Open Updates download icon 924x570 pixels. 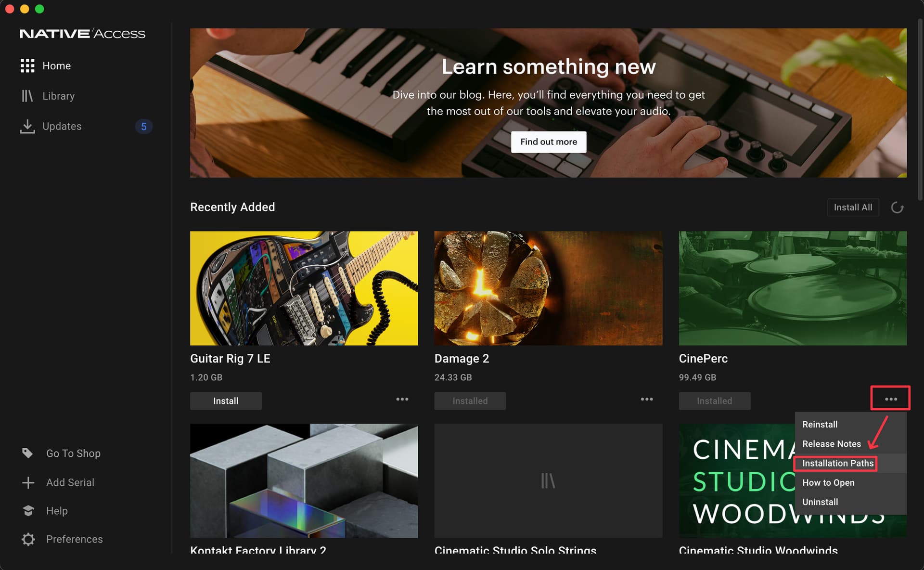coord(27,126)
